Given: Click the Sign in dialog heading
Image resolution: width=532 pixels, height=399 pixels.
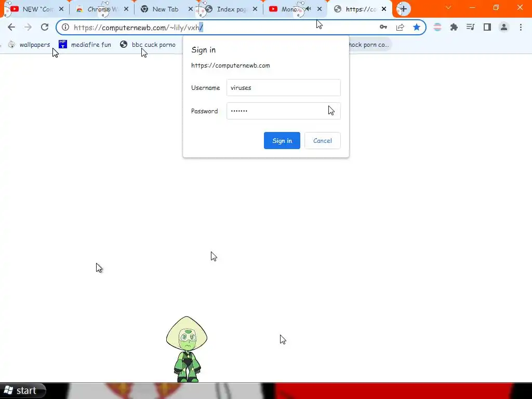Looking at the screenshot, I should [x=203, y=50].
